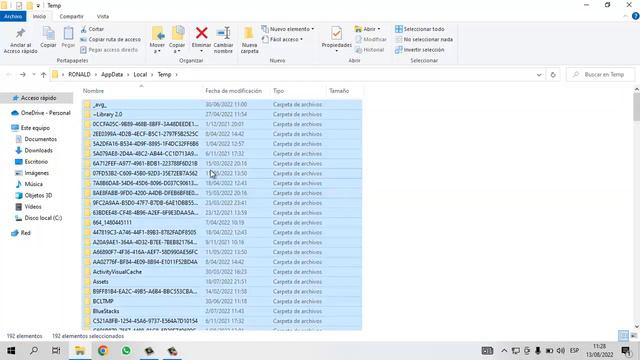Click RONALD in the address path

(79, 75)
